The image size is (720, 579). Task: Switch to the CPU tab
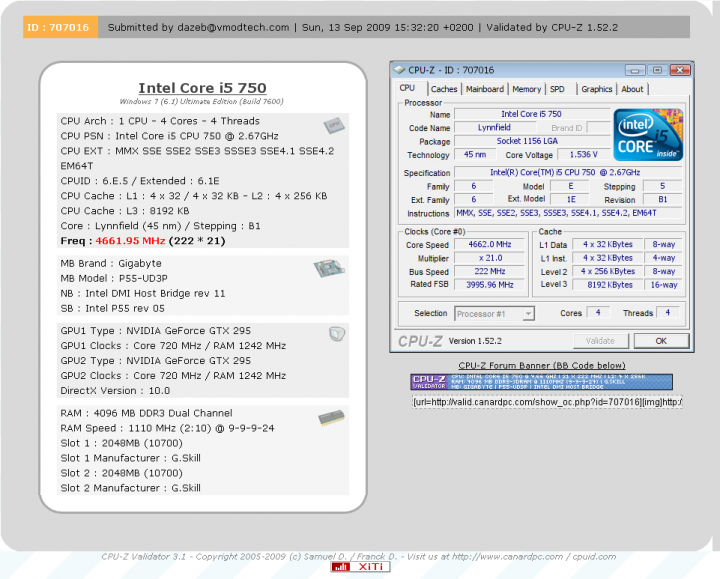[407, 88]
